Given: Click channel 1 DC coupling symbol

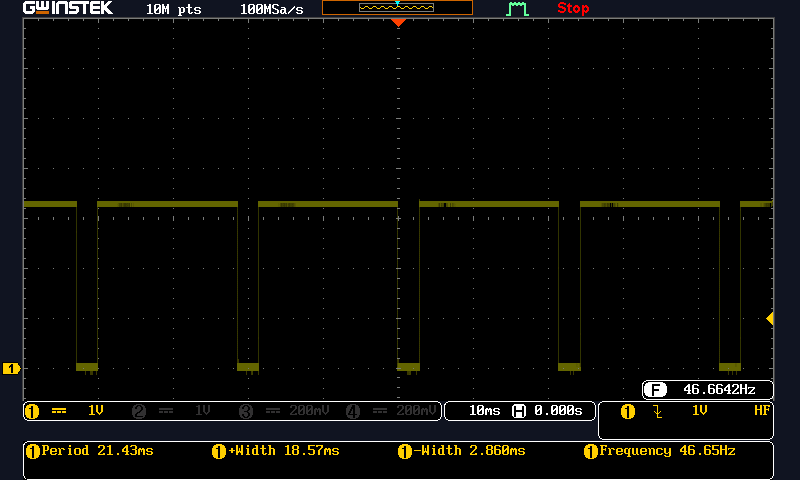Looking at the screenshot, I should click(x=59, y=411).
